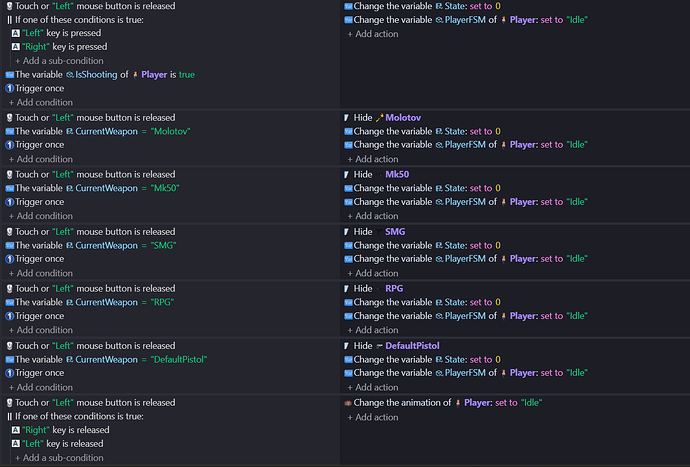Select the Hide Mk50 action

(377, 174)
